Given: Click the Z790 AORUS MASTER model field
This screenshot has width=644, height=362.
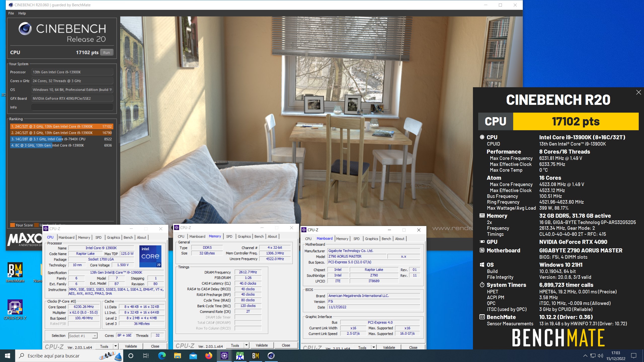Looking at the screenshot, I should click(357, 256).
